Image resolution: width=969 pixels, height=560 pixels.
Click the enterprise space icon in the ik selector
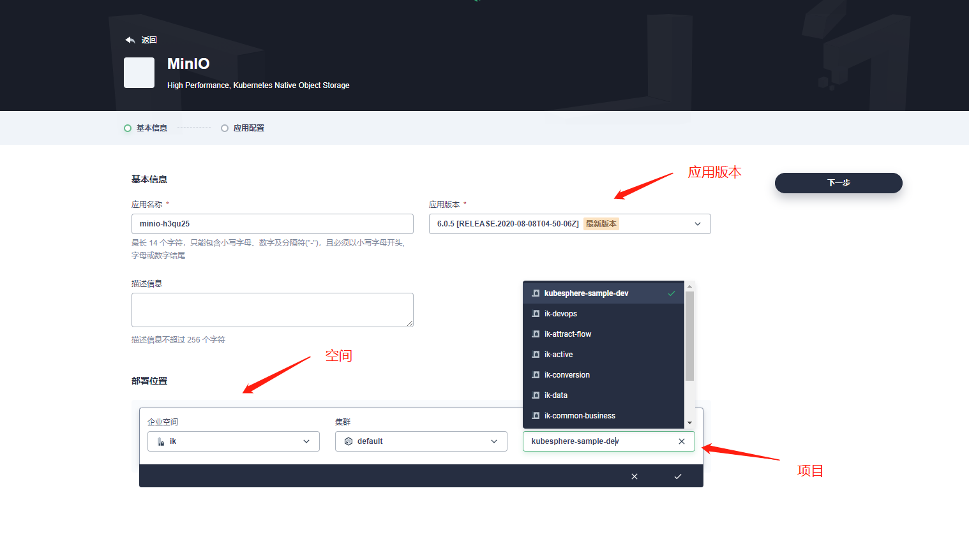[x=160, y=441]
